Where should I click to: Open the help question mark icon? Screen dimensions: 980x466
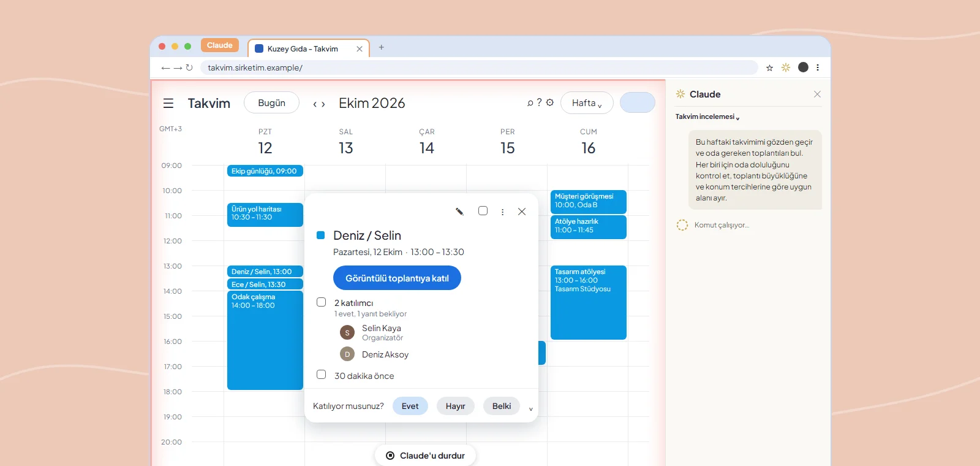click(539, 102)
